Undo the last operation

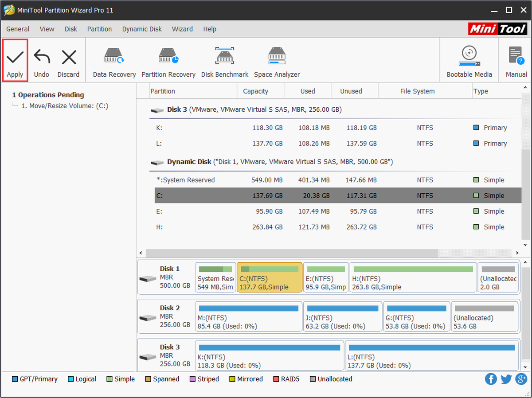point(42,63)
